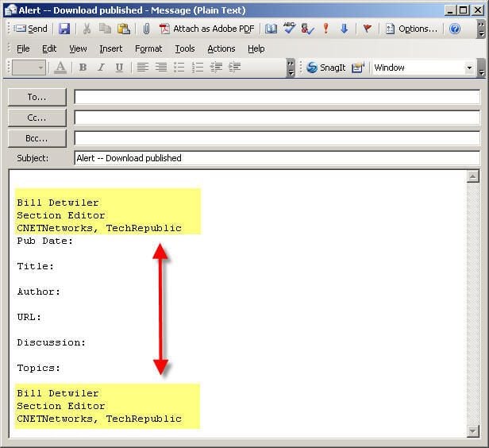
Task: Toggle Underline formatting
Action: [119, 68]
